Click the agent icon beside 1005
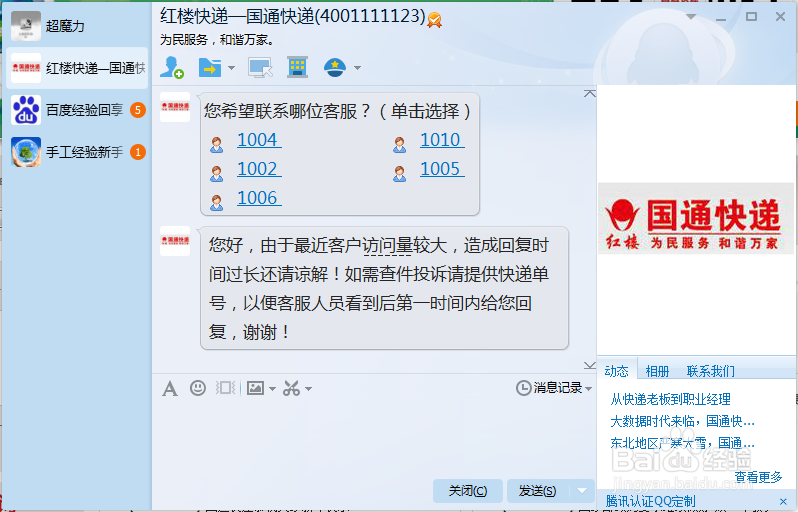The image size is (798, 512). pos(400,174)
